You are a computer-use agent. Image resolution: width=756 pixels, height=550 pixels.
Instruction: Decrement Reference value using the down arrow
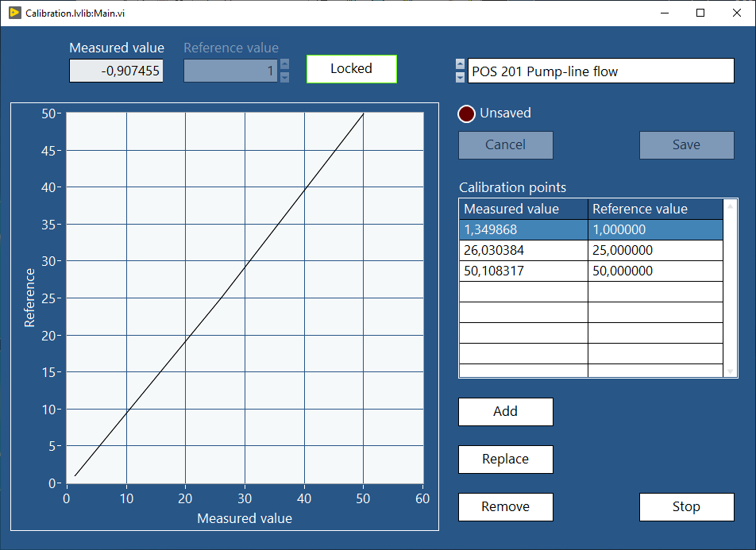[x=284, y=77]
